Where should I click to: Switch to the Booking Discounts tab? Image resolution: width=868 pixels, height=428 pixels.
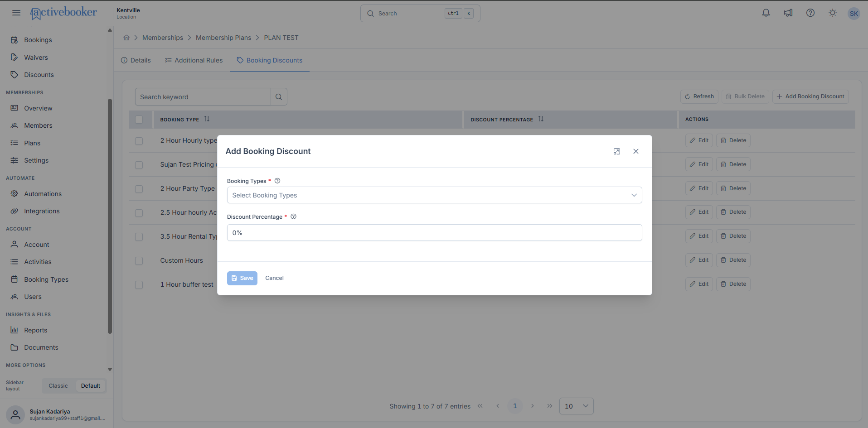pyautogui.click(x=270, y=60)
